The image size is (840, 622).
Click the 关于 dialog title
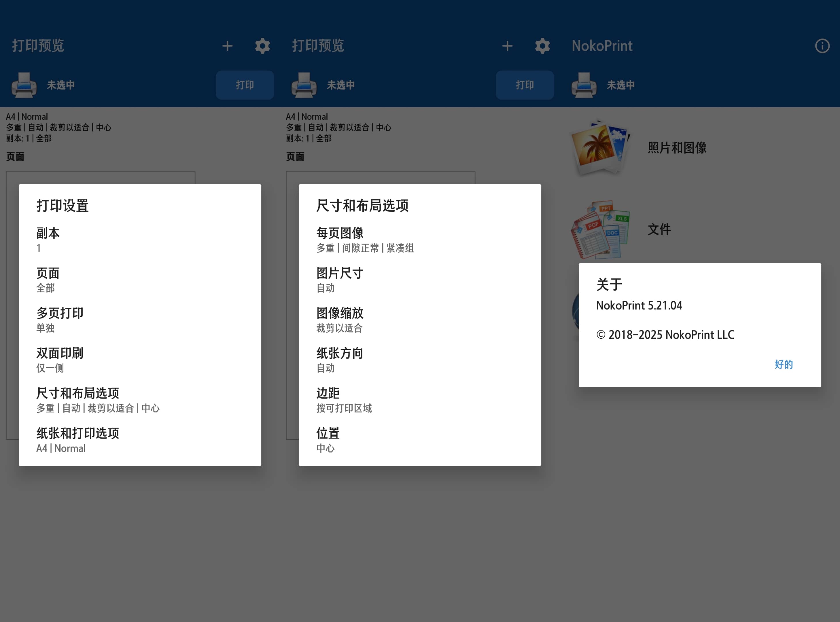click(609, 284)
